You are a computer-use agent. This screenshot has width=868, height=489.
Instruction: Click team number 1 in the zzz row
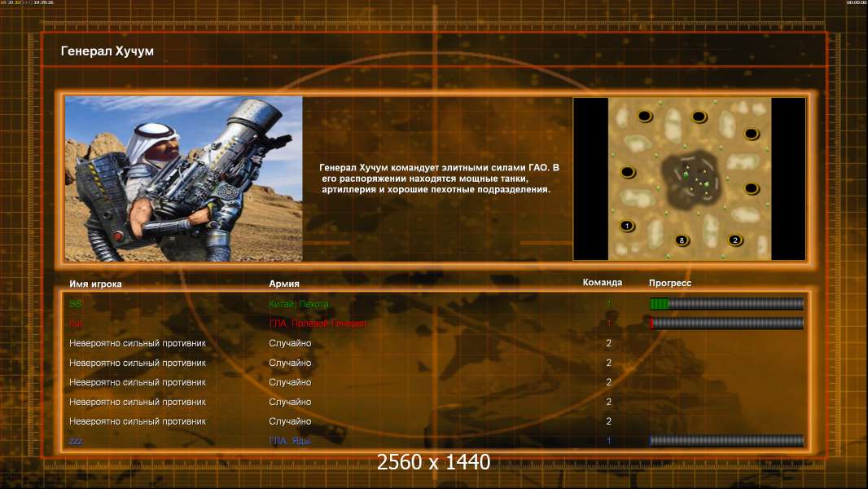click(x=608, y=441)
